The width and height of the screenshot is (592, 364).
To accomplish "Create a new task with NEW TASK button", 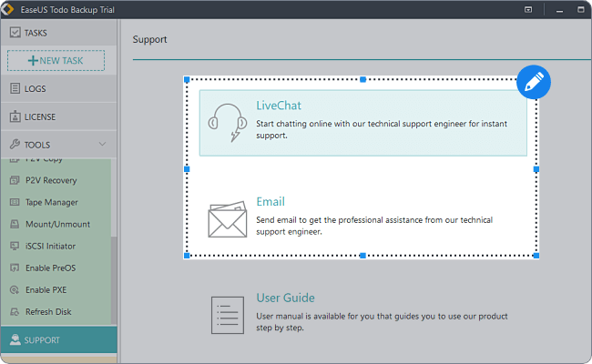I will (56, 60).
